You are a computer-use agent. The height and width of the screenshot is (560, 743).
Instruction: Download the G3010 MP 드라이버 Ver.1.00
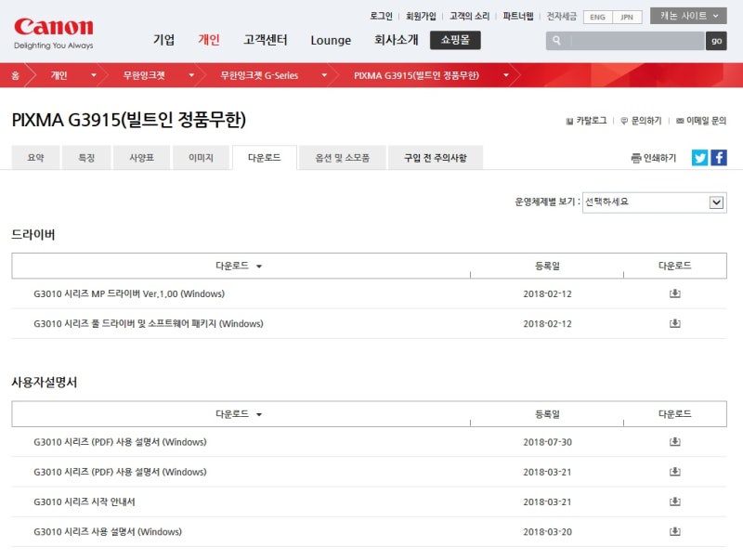[x=676, y=294]
